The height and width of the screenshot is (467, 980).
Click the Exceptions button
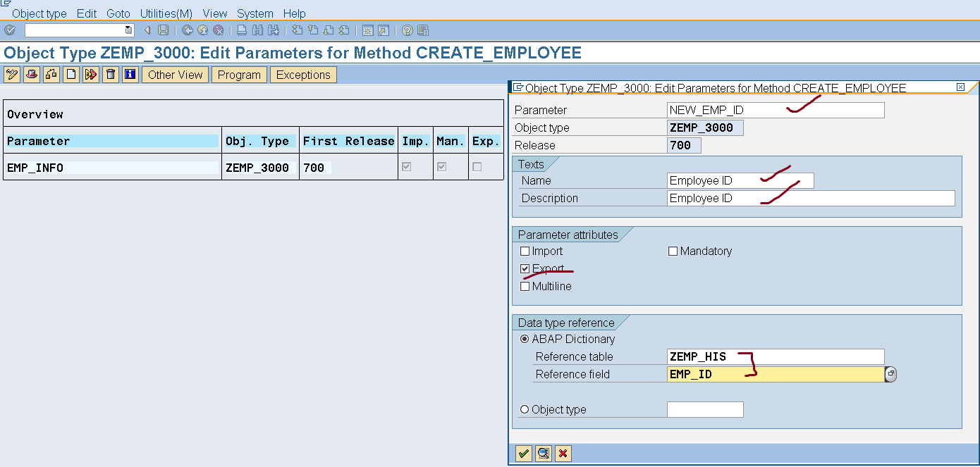pyautogui.click(x=303, y=75)
